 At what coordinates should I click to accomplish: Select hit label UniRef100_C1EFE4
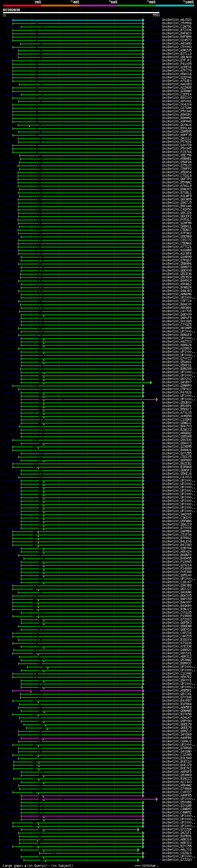point(177,94)
